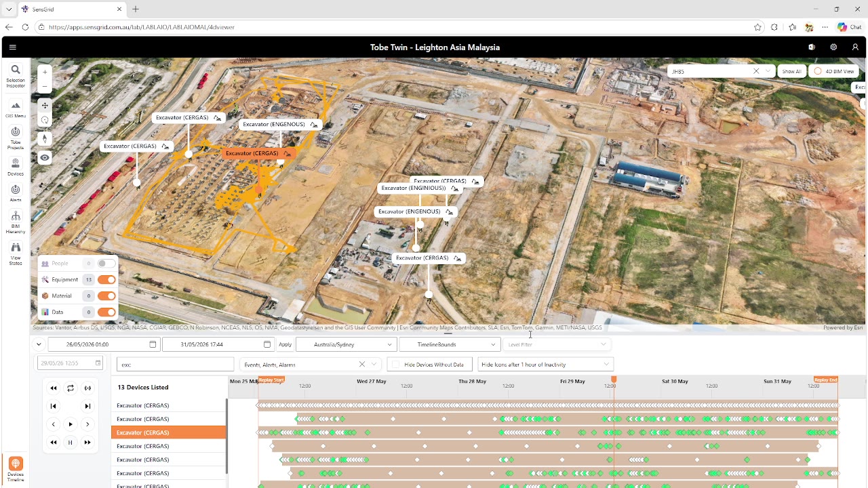Skip to the replay end
Screen dimensions: 868x488
click(x=87, y=406)
